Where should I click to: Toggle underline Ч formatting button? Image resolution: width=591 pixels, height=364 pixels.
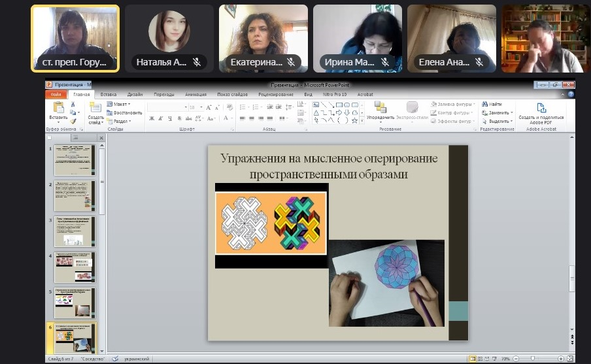tap(170, 118)
